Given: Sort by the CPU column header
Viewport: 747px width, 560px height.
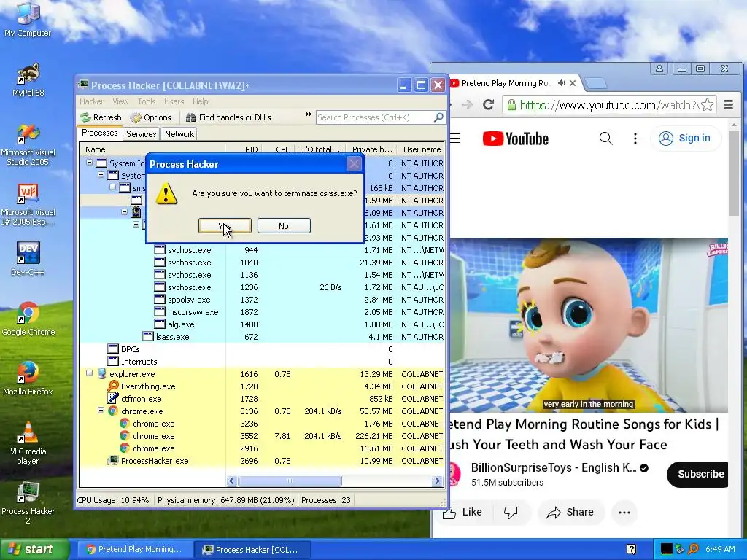Looking at the screenshot, I should pyautogui.click(x=278, y=149).
